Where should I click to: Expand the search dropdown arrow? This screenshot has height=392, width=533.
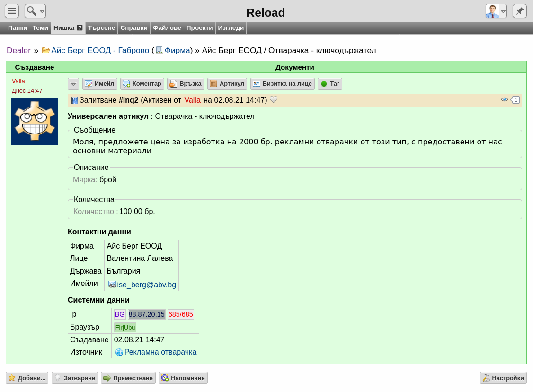click(42, 11)
